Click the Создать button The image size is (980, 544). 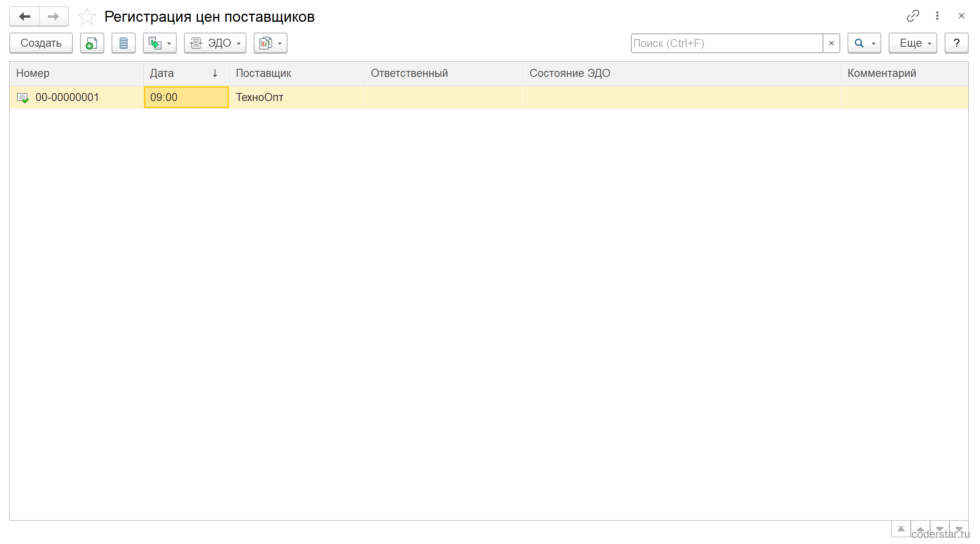41,43
